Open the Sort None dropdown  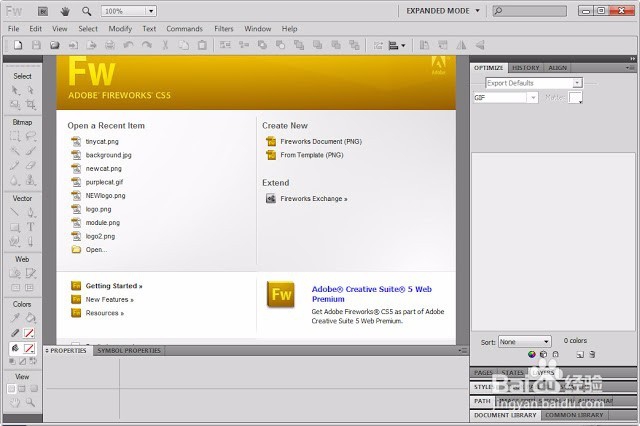tap(524, 342)
